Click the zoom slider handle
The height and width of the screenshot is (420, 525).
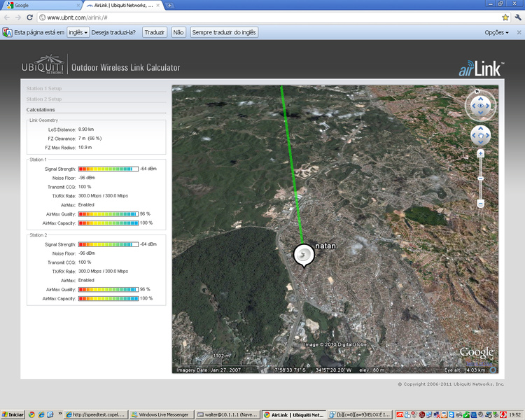(x=480, y=178)
